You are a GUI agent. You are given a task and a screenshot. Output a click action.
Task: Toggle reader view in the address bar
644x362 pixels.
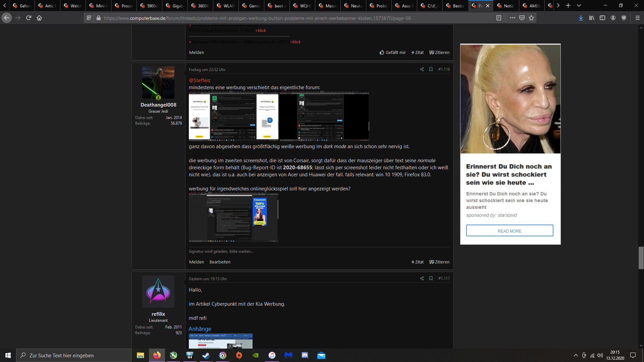(499, 18)
